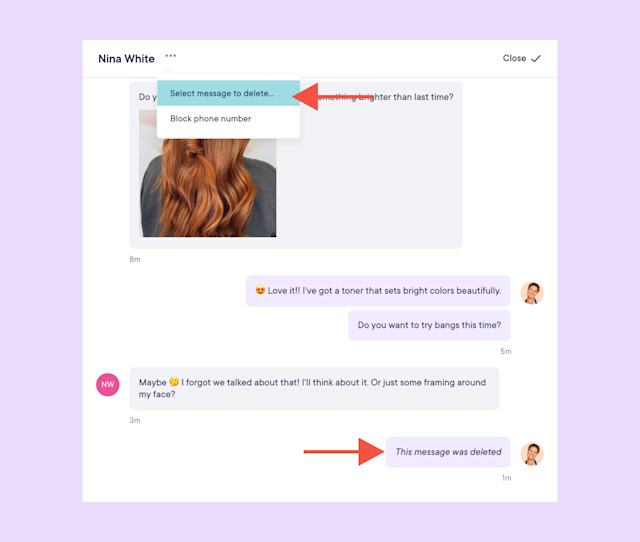Click the 'Do you want to try bangs' message

(429, 325)
